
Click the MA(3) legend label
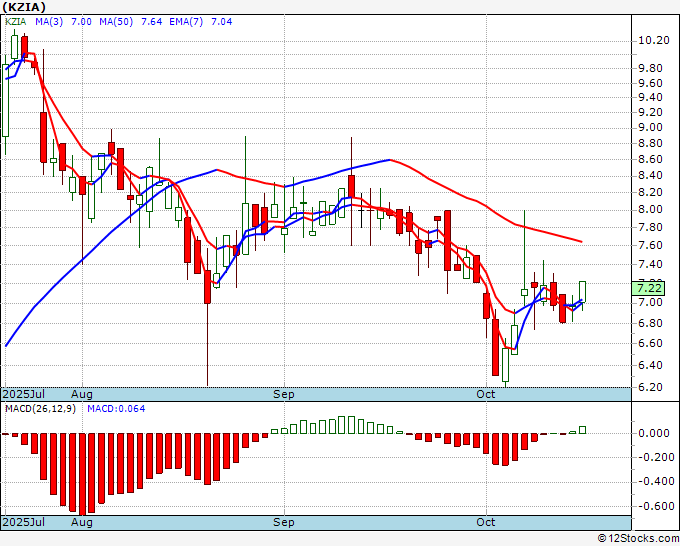coord(49,22)
